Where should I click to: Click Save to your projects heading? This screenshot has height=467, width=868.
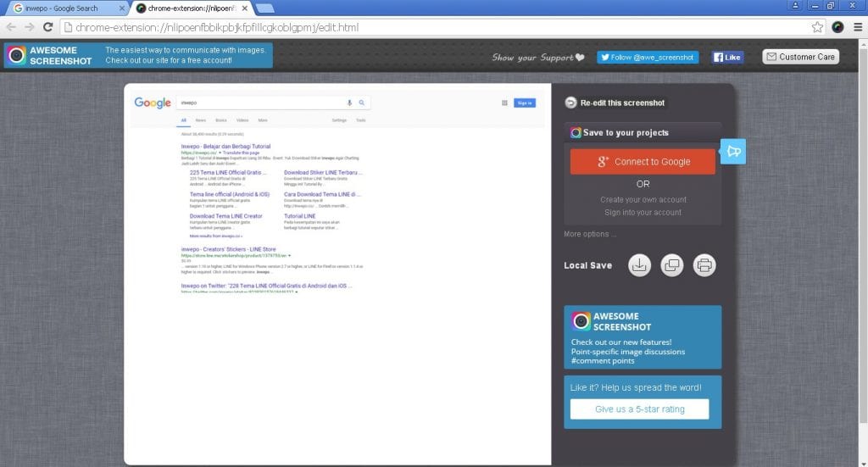[626, 132]
